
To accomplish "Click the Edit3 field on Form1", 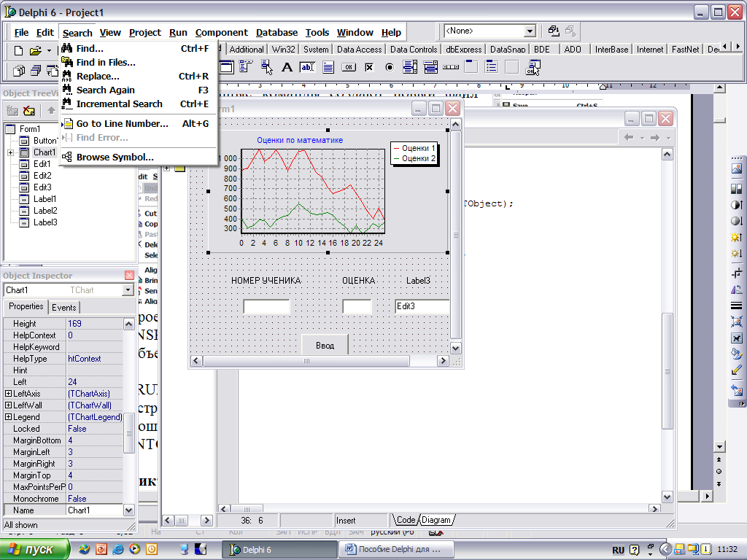I will click(x=422, y=307).
